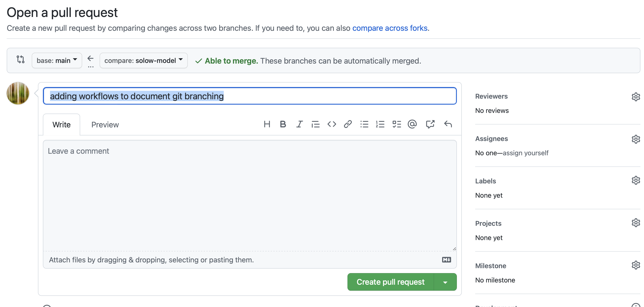Screen dimensions: 644x307
Task: Open compare: solow-model branch dropdown
Action: pos(144,60)
